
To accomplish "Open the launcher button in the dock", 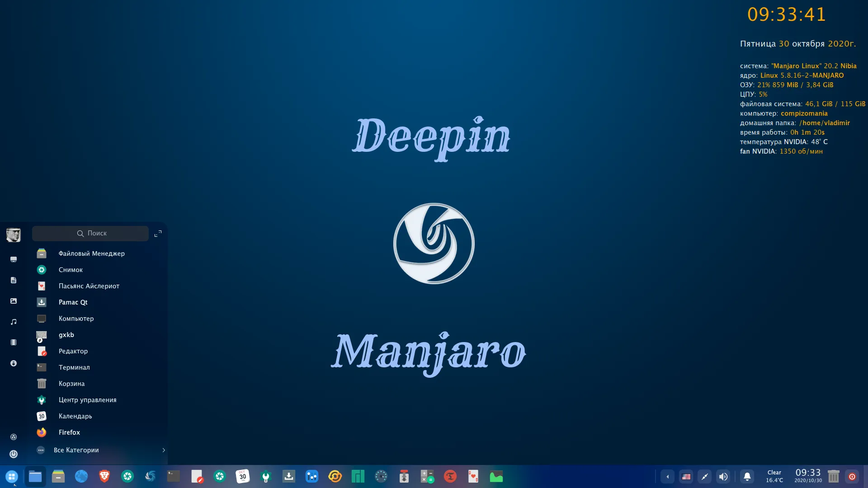I will (12, 476).
